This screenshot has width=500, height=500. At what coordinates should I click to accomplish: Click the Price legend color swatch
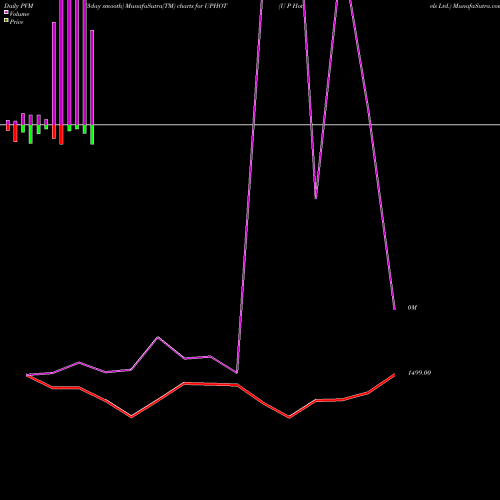[6, 20]
